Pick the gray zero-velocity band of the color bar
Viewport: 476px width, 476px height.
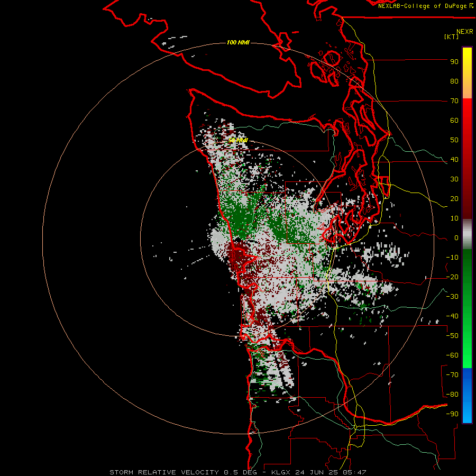467,234
